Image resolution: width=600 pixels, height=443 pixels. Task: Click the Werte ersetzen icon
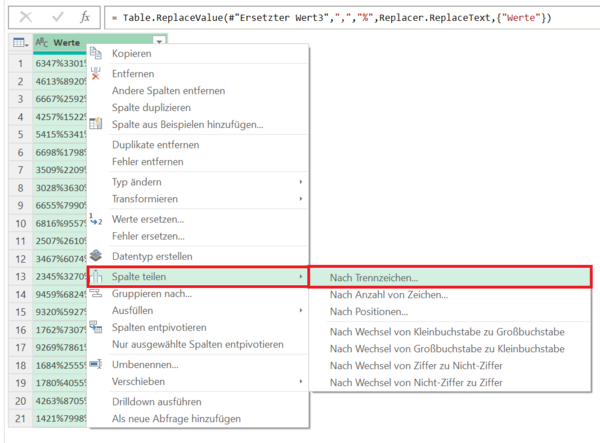coord(96,219)
